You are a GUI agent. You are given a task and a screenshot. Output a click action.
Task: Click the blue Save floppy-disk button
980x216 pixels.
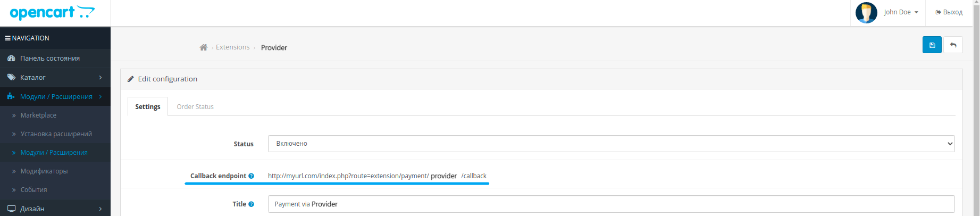pos(932,45)
